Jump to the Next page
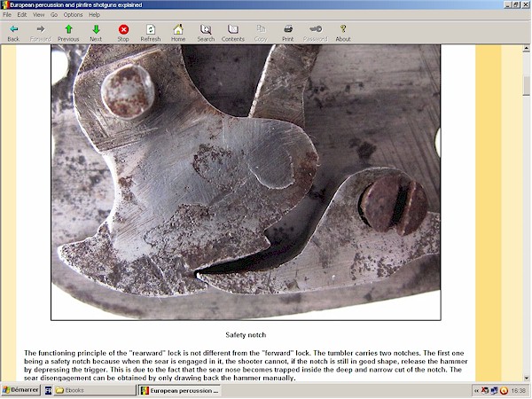Image resolution: width=532 pixels, height=399 pixels. [96, 33]
